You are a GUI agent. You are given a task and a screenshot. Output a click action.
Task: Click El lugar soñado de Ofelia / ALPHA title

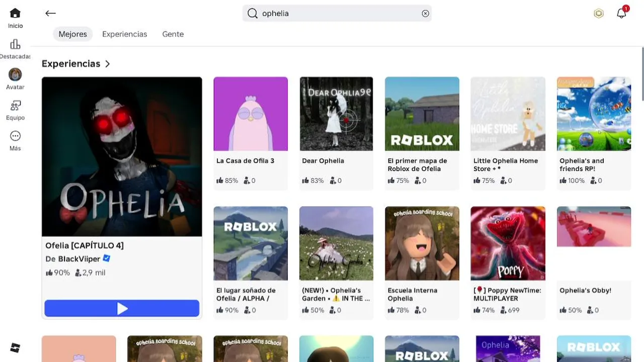pos(246,294)
